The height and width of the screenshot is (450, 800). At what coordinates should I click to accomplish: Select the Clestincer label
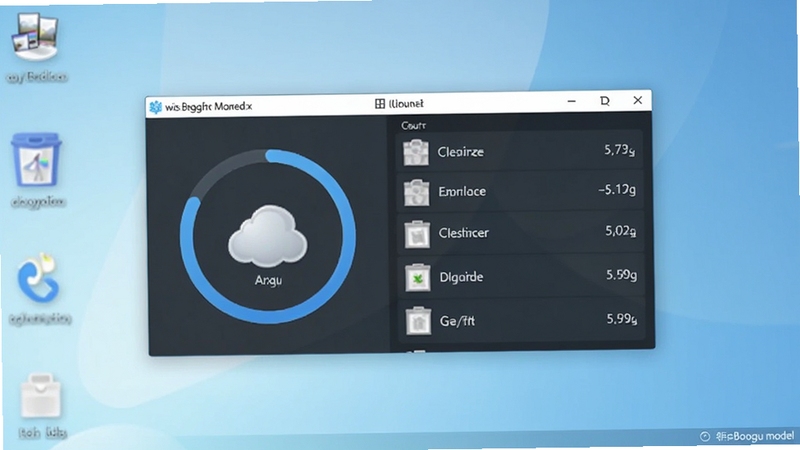tap(464, 233)
